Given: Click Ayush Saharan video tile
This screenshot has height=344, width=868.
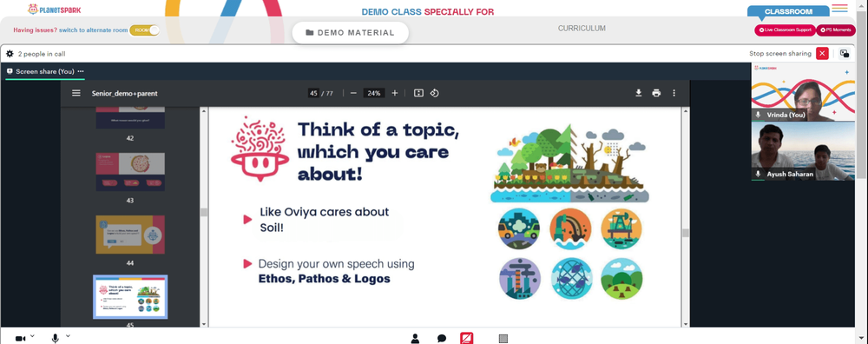Looking at the screenshot, I should [803, 150].
